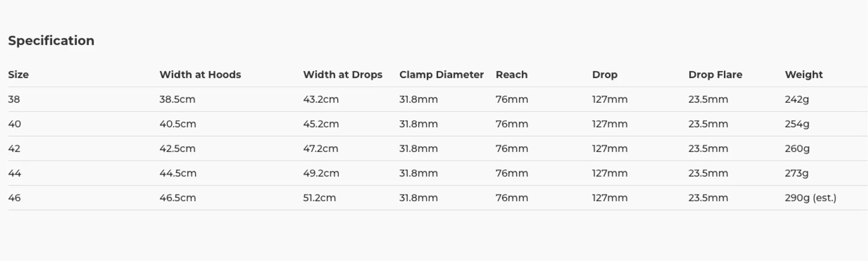868x261 pixels.
Task: Click the Specification heading
Action: (51, 41)
